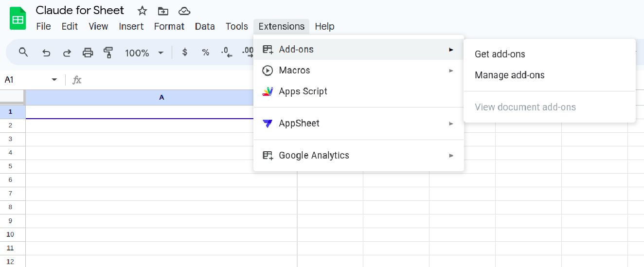
Task: Click the increase decimal places button
Action: [248, 53]
